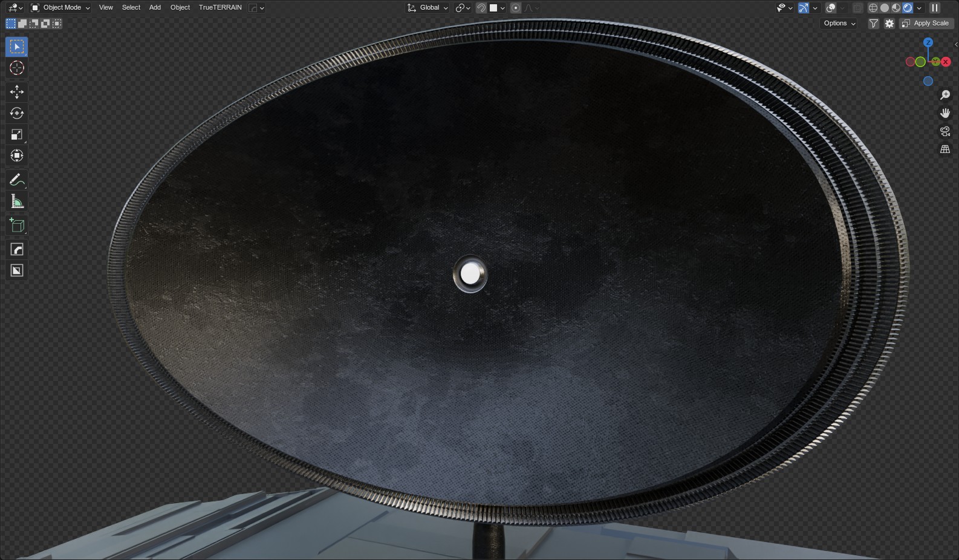Screen dimensions: 959x560
Task: Switch to wireframe viewport shading
Action: click(x=873, y=8)
